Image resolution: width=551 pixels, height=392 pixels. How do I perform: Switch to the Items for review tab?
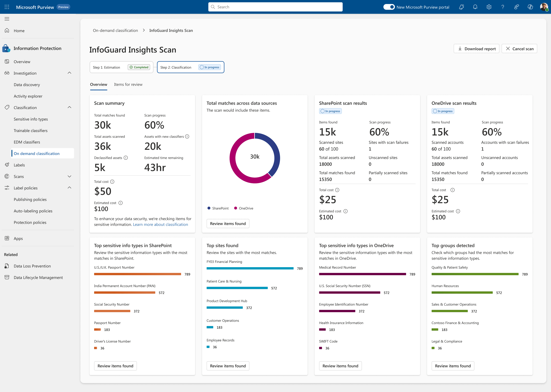tap(128, 85)
